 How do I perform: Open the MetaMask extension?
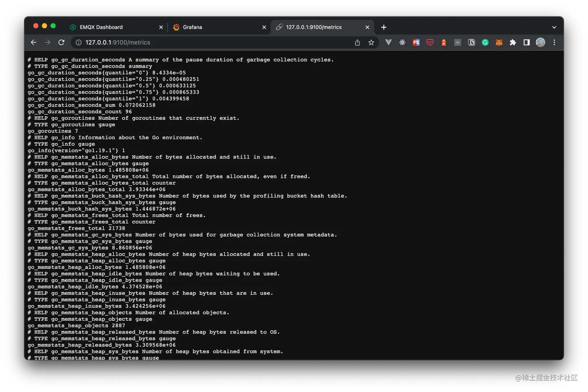[499, 42]
